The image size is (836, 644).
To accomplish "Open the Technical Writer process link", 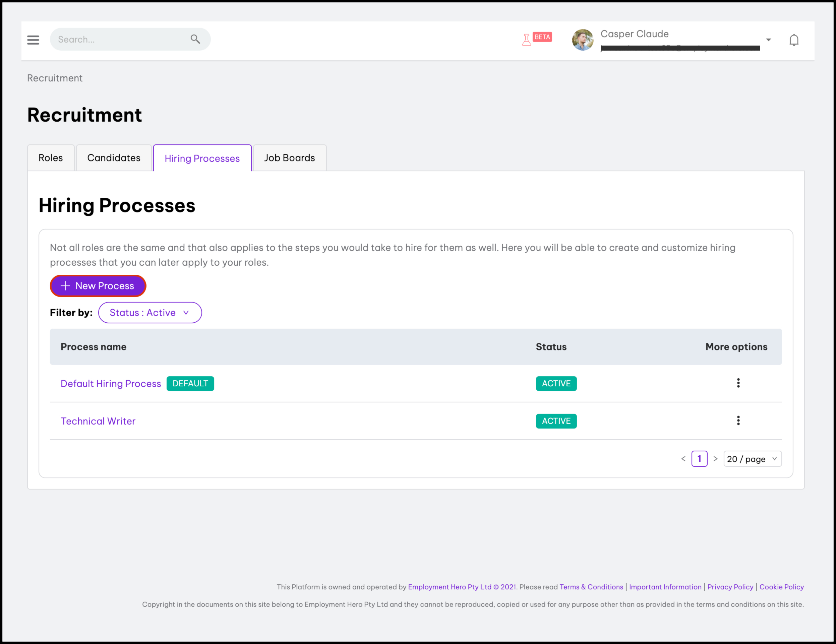I will pos(98,421).
